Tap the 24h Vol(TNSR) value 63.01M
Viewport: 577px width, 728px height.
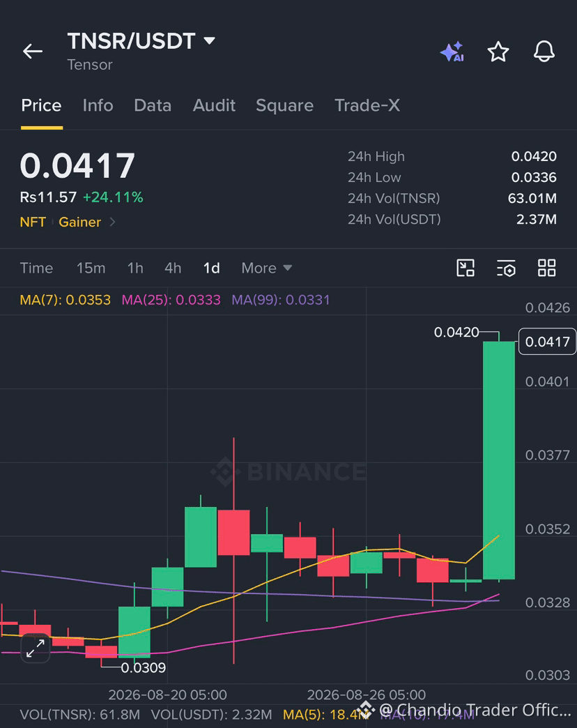(532, 198)
